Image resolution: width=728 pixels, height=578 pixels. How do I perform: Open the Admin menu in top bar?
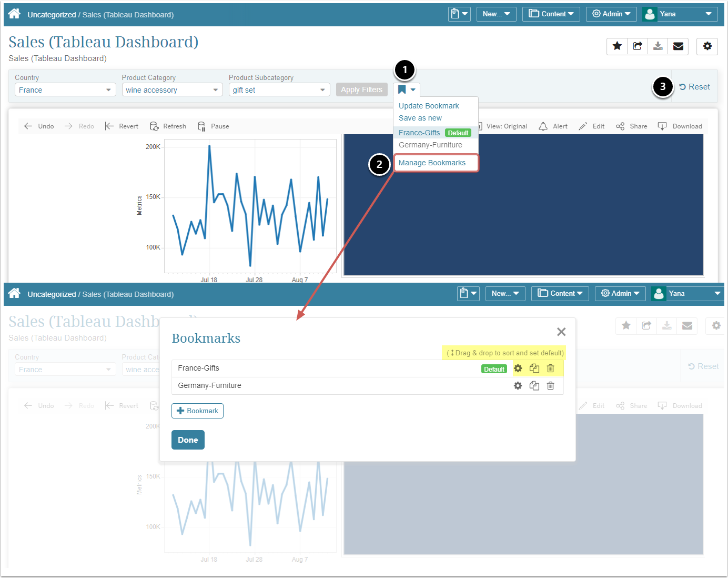click(x=611, y=14)
